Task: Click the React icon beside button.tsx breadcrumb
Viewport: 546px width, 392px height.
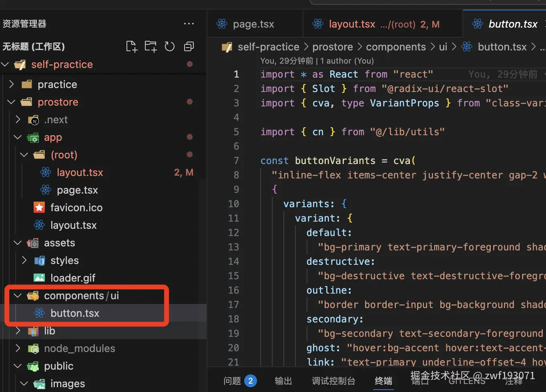Action: pos(467,47)
